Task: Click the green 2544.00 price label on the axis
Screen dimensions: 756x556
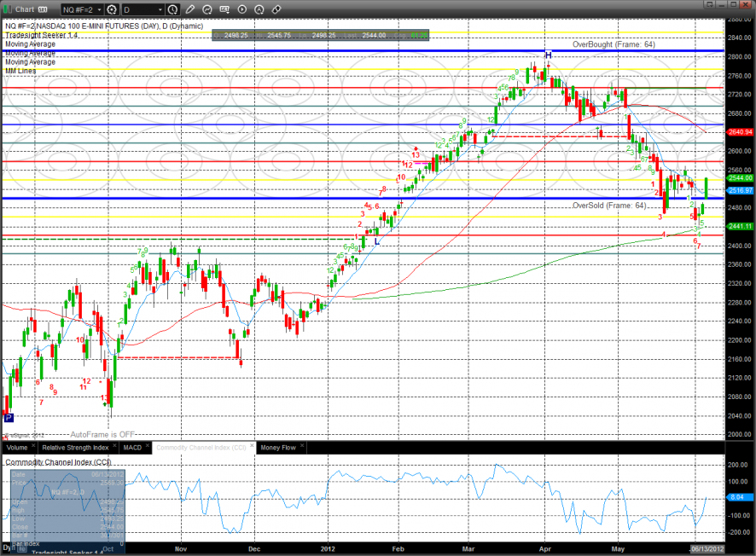Action: point(740,177)
